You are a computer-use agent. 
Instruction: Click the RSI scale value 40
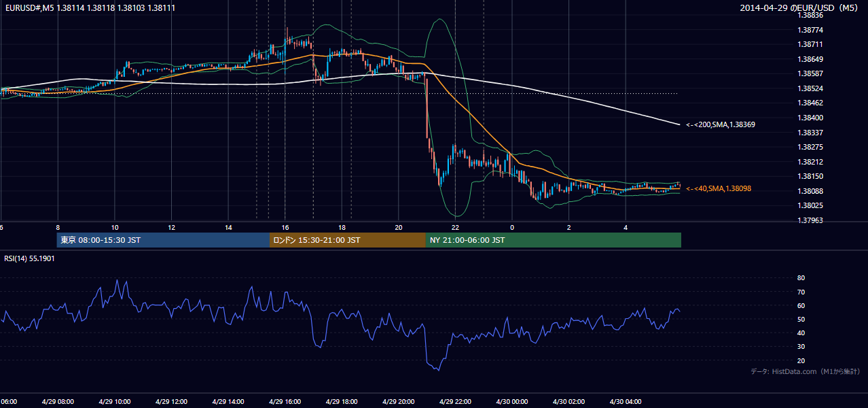(801, 333)
